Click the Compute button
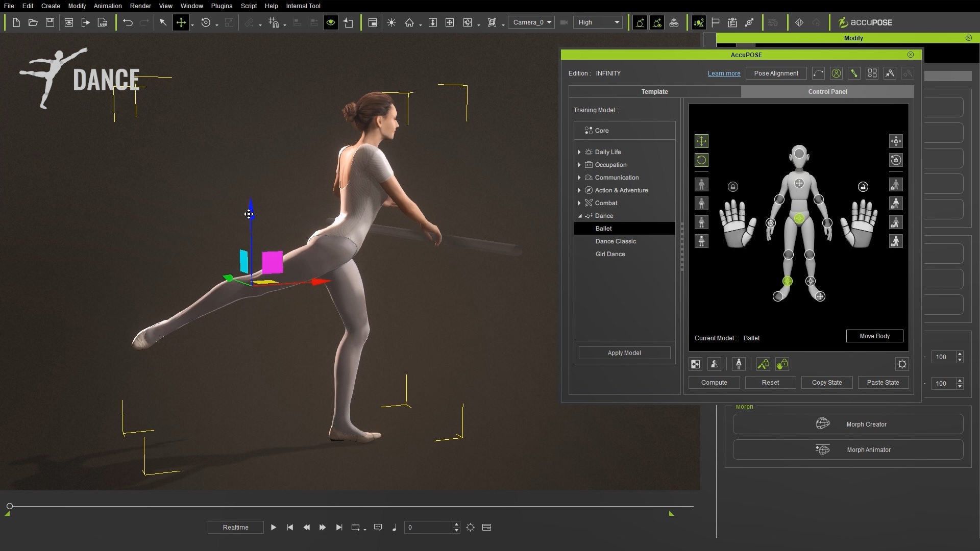 tap(714, 383)
